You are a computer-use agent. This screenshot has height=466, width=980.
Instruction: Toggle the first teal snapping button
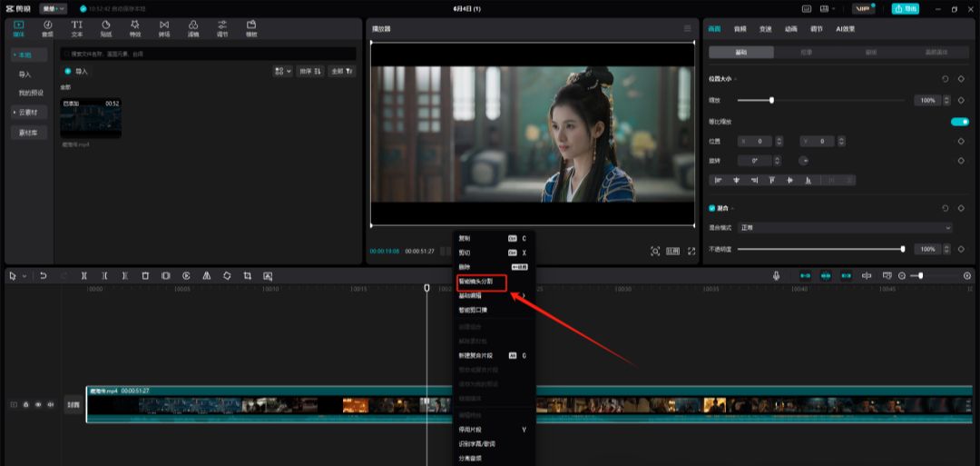point(806,275)
